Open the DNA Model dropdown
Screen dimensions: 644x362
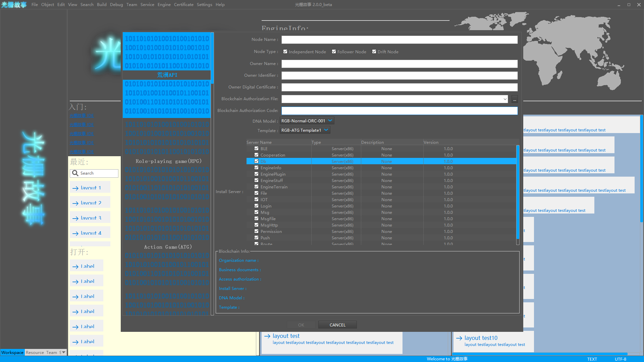pyautogui.click(x=307, y=121)
